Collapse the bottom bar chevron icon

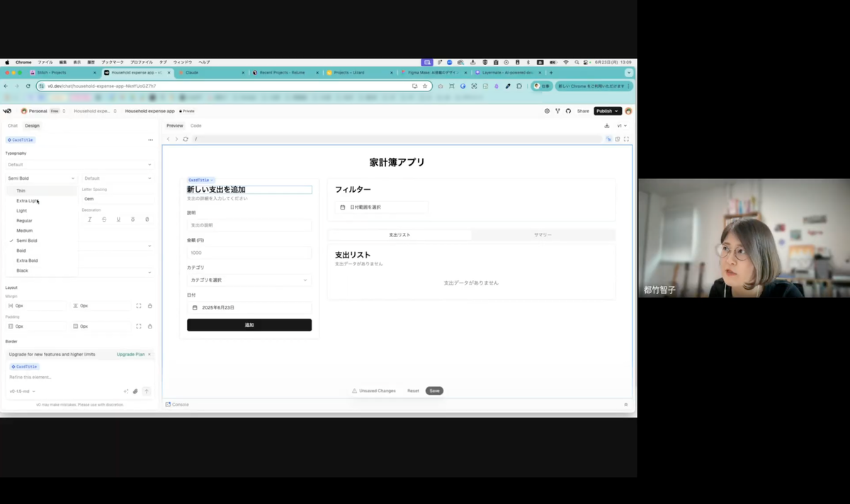coord(626,404)
